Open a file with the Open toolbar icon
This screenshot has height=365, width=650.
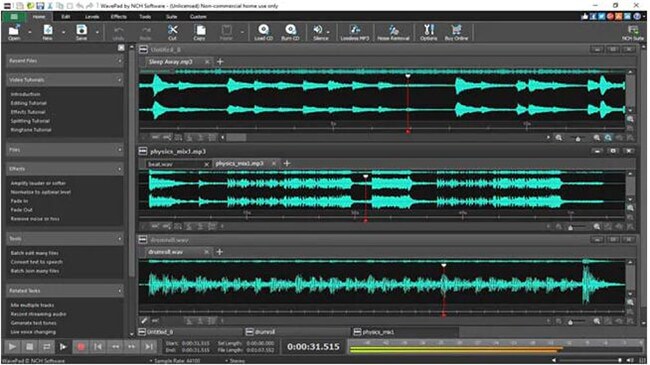14,32
